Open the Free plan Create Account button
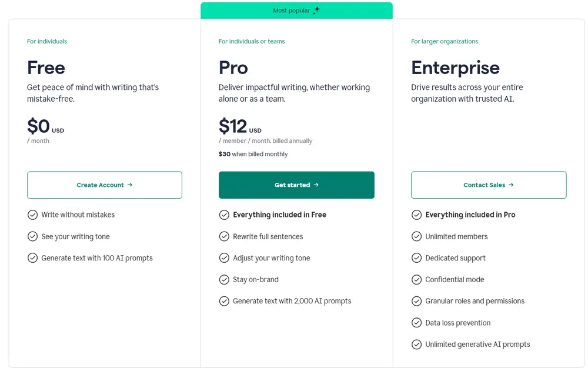The width and height of the screenshot is (588, 368). (x=104, y=185)
